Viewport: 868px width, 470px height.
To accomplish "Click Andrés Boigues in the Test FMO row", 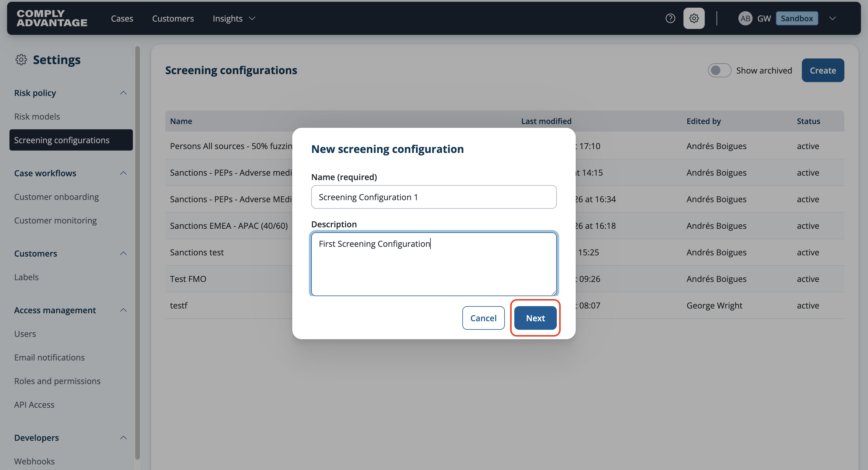I will click(x=716, y=279).
